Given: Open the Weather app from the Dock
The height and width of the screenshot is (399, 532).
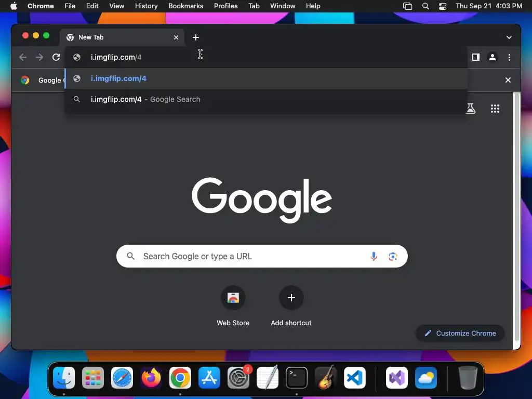Looking at the screenshot, I should click(426, 378).
